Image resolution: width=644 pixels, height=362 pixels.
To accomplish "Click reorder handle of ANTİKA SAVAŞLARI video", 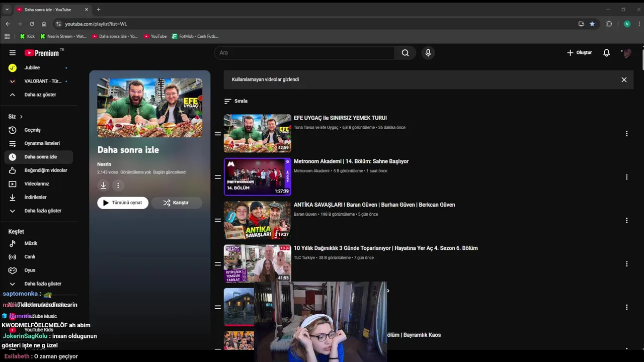I will tap(218, 220).
